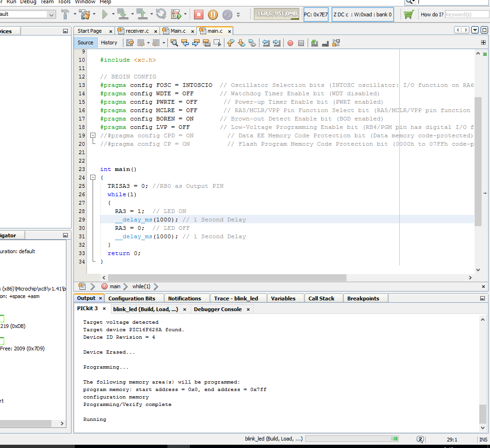
Task: Click Previous Bookmark icon
Action: tap(231, 43)
